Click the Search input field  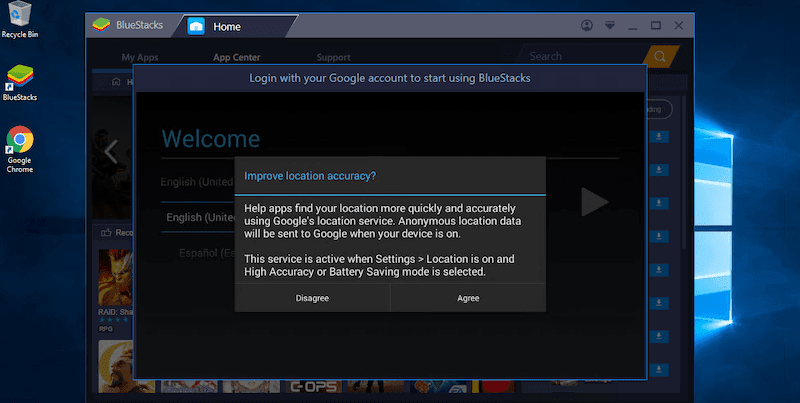(582, 57)
